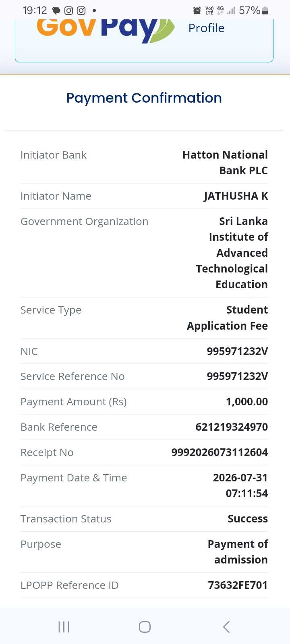Tap the Android home button
290x644 pixels.
coord(145,627)
